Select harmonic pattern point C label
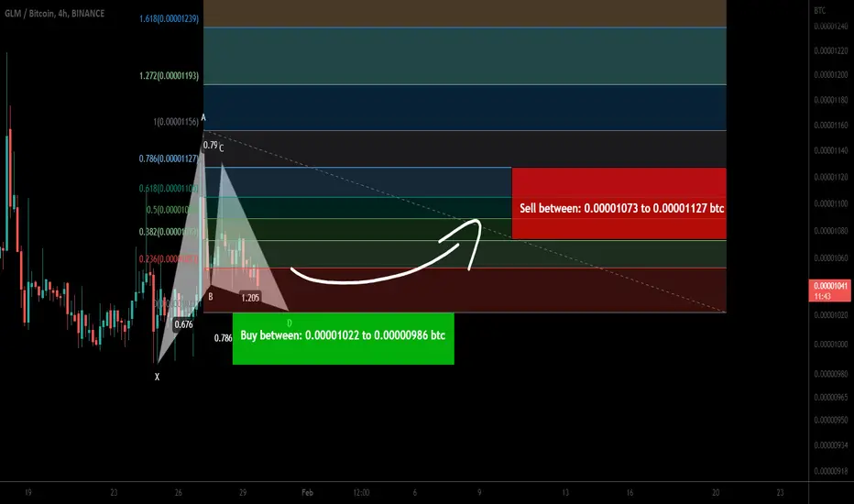854x504 pixels. coord(221,148)
